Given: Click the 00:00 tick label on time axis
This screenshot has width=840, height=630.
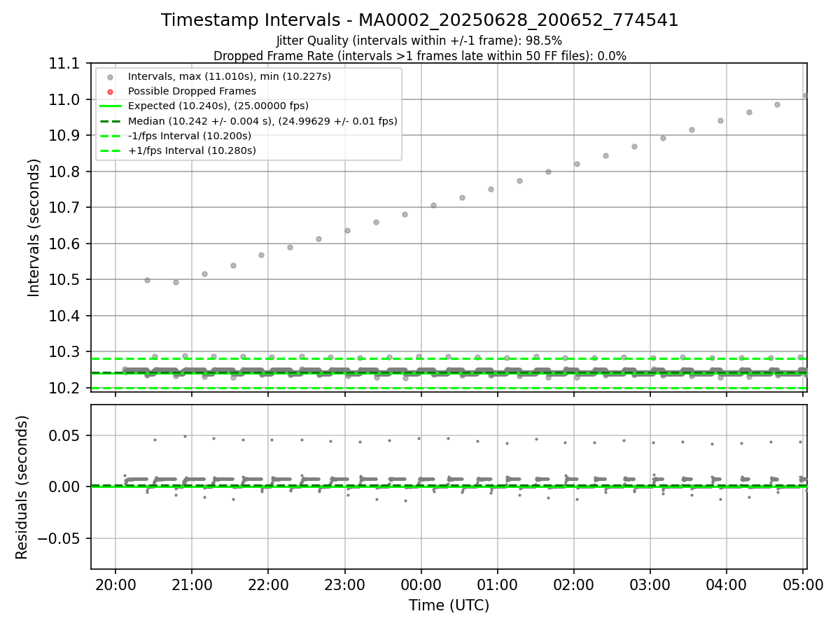Looking at the screenshot, I should [421, 584].
